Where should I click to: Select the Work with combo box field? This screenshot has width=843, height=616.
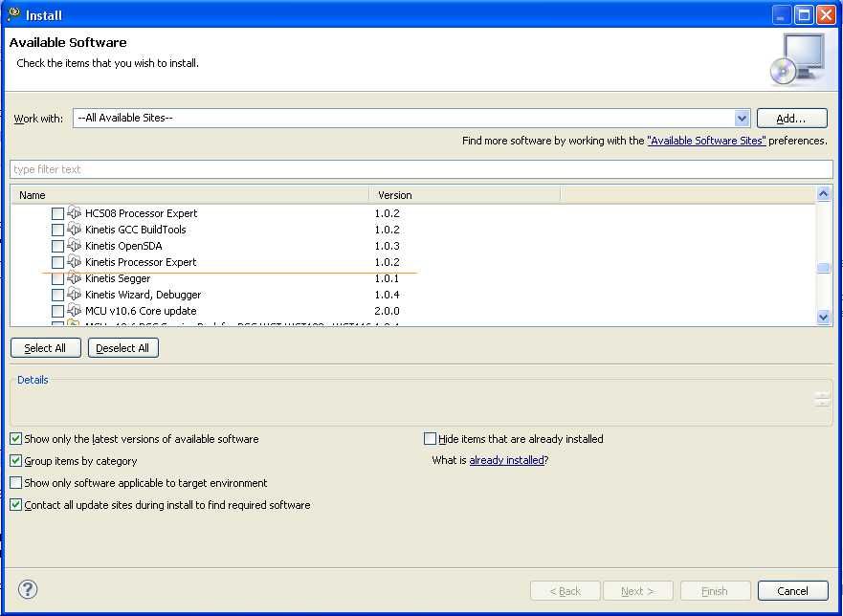(411, 119)
